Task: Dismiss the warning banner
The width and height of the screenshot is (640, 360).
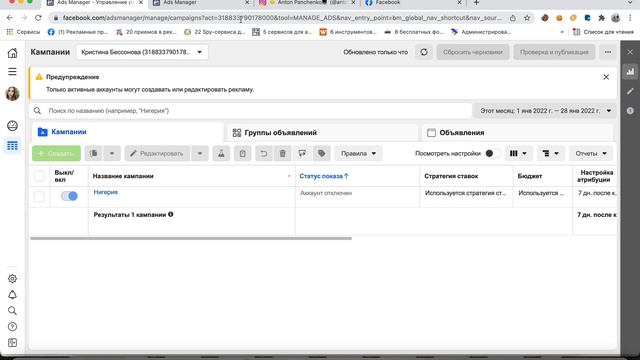Action: (606, 77)
